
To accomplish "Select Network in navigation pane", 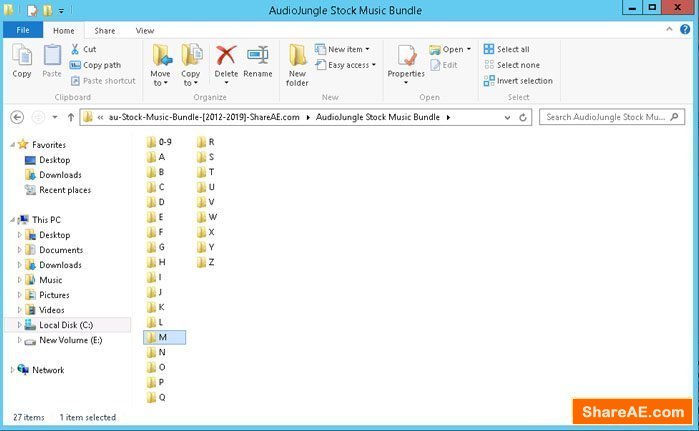I will coord(48,370).
